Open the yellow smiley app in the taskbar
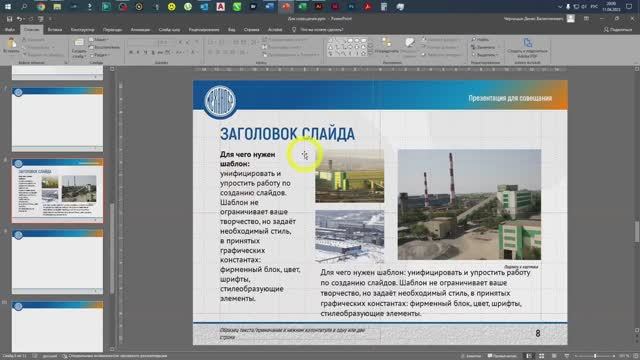 click(x=171, y=7)
